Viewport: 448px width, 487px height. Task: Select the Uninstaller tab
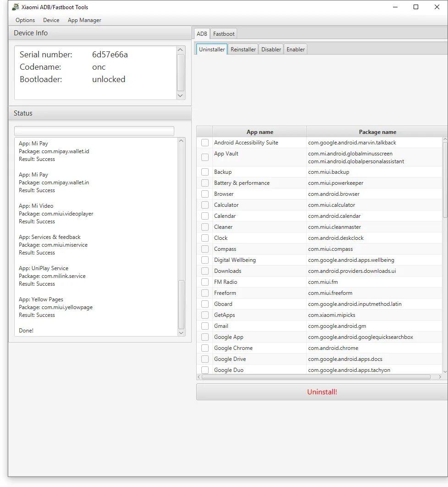pos(212,50)
